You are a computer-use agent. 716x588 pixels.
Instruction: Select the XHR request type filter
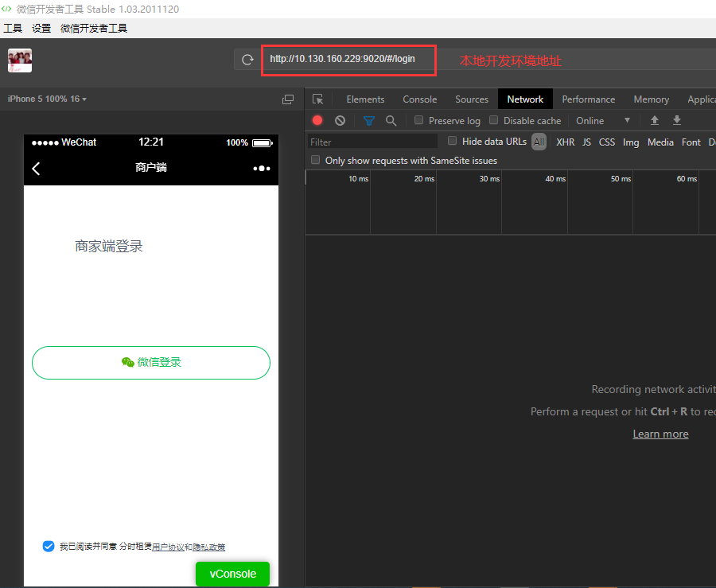click(x=565, y=142)
